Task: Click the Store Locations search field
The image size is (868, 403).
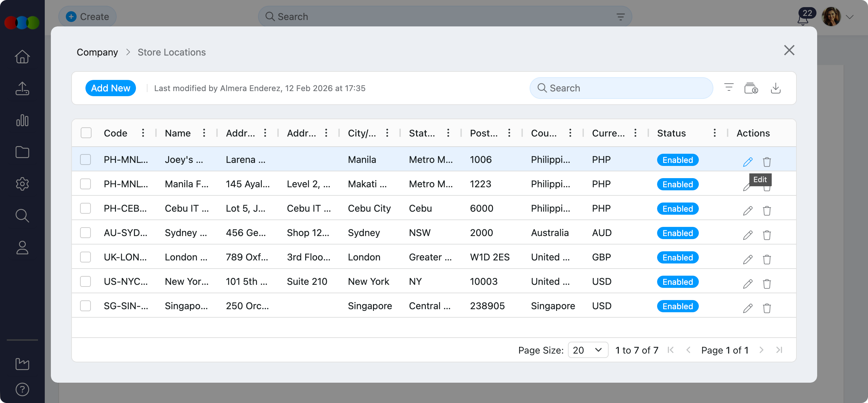Action: coord(621,88)
